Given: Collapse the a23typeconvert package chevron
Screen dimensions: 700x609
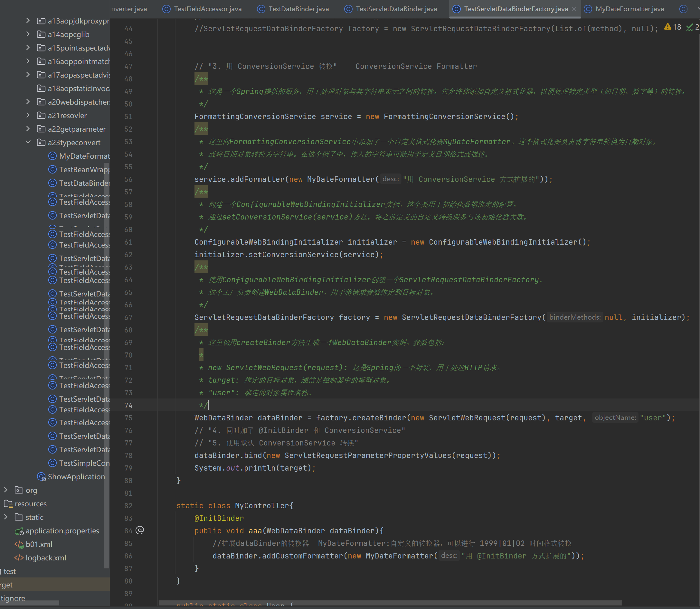Looking at the screenshot, I should click(28, 142).
